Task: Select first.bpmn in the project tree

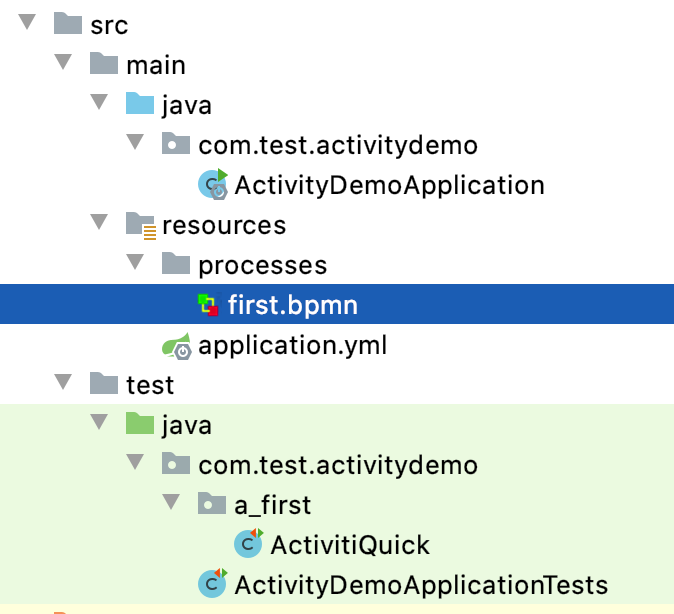Action: pos(292,305)
